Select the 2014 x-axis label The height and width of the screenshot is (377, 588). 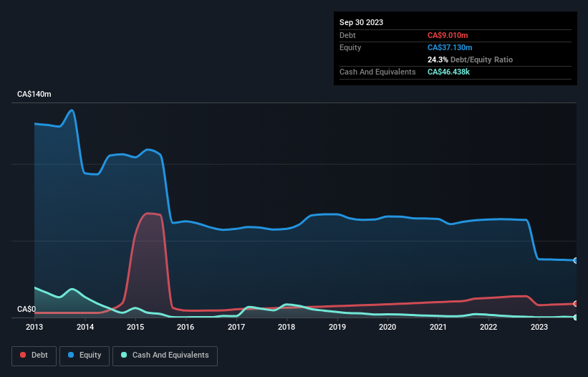click(x=85, y=327)
